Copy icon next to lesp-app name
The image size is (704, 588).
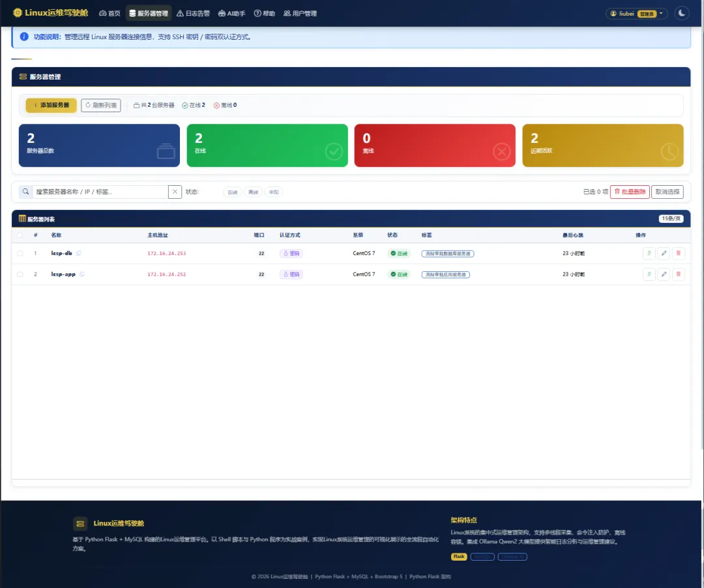point(81,274)
